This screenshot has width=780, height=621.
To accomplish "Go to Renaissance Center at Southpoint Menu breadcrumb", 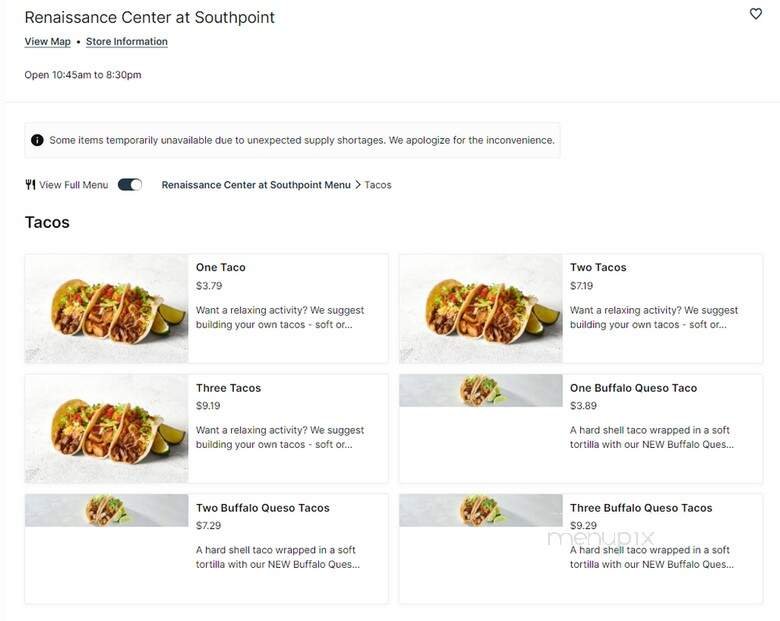I will (x=256, y=185).
